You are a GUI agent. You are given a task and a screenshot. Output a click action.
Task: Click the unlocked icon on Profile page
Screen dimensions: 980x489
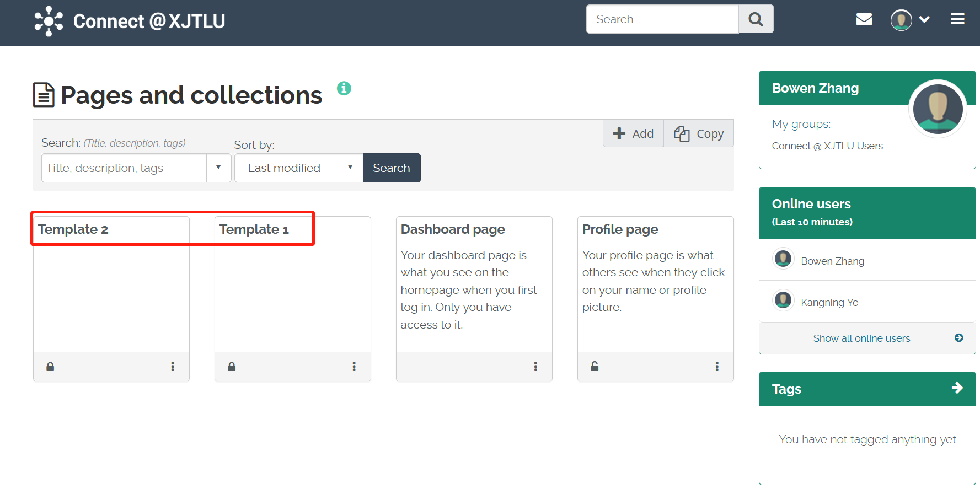pos(595,367)
